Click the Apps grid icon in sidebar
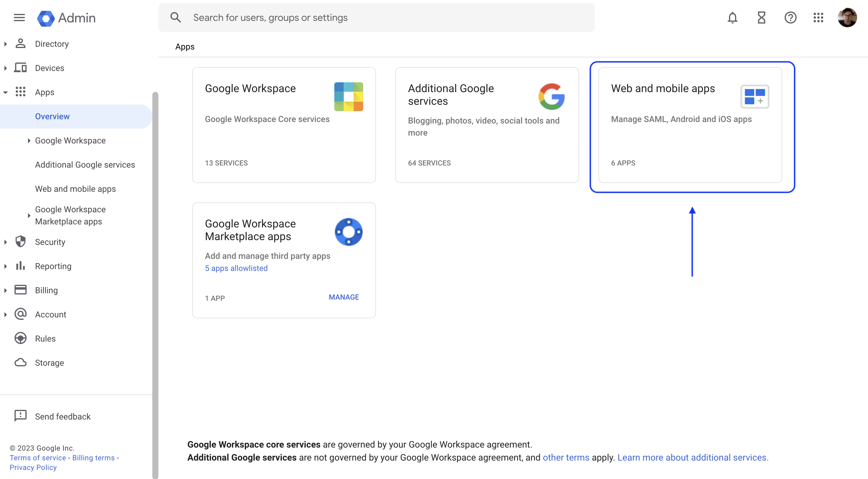The image size is (868, 479). pos(21,92)
